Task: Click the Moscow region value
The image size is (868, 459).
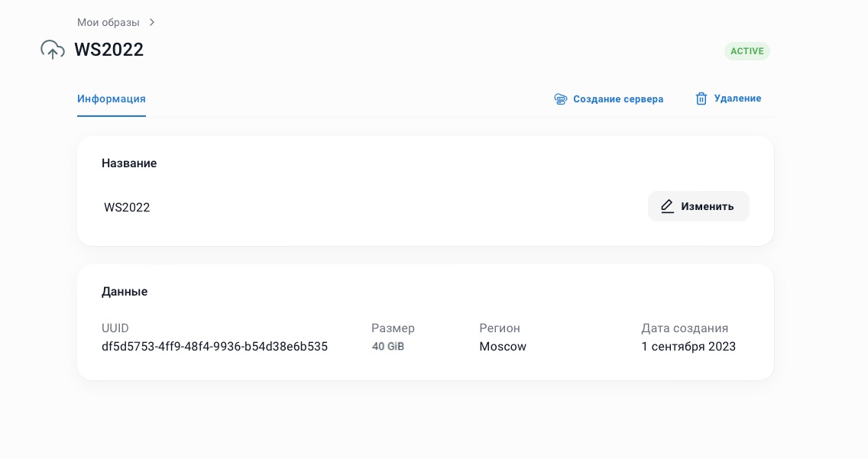Action: click(502, 346)
